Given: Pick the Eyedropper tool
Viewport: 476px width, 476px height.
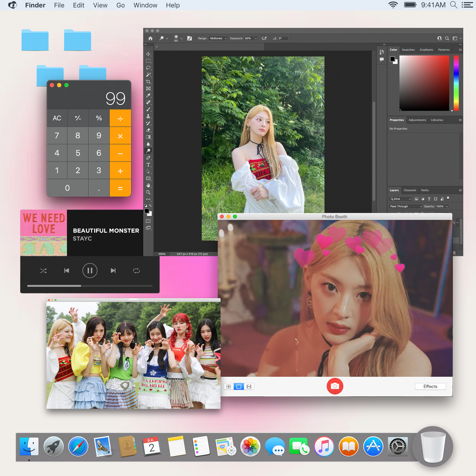Looking at the screenshot, I should click(148, 96).
